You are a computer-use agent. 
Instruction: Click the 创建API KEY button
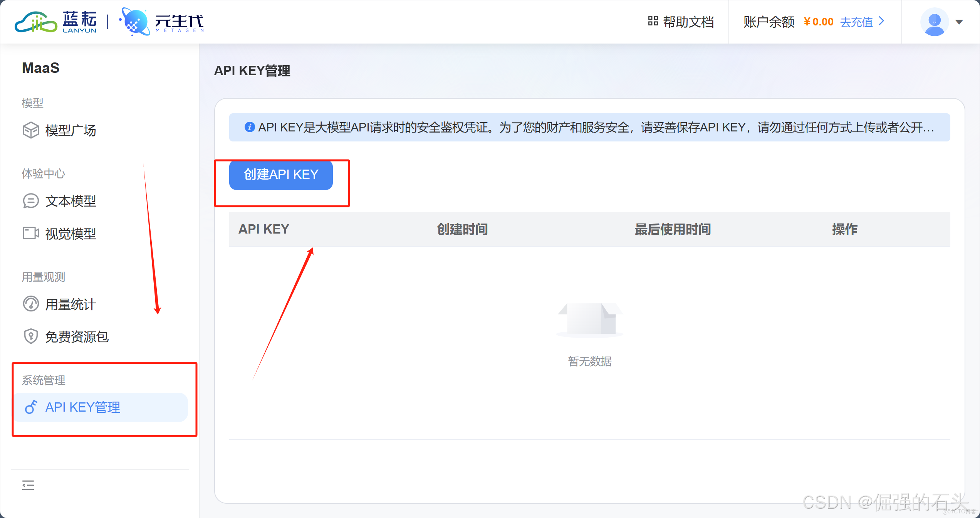tap(281, 175)
